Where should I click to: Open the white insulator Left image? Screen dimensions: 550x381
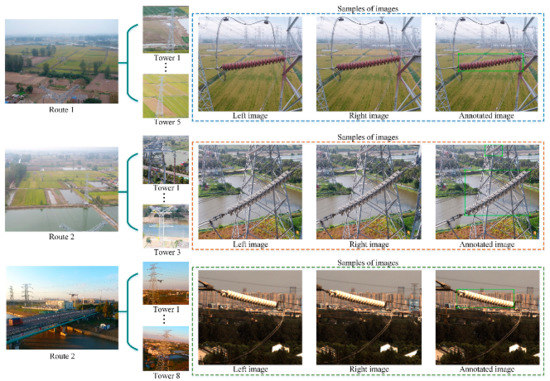[250, 318]
